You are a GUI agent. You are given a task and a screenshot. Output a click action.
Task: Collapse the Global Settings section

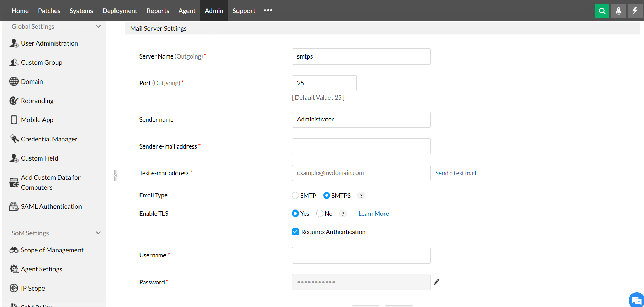pyautogui.click(x=98, y=26)
